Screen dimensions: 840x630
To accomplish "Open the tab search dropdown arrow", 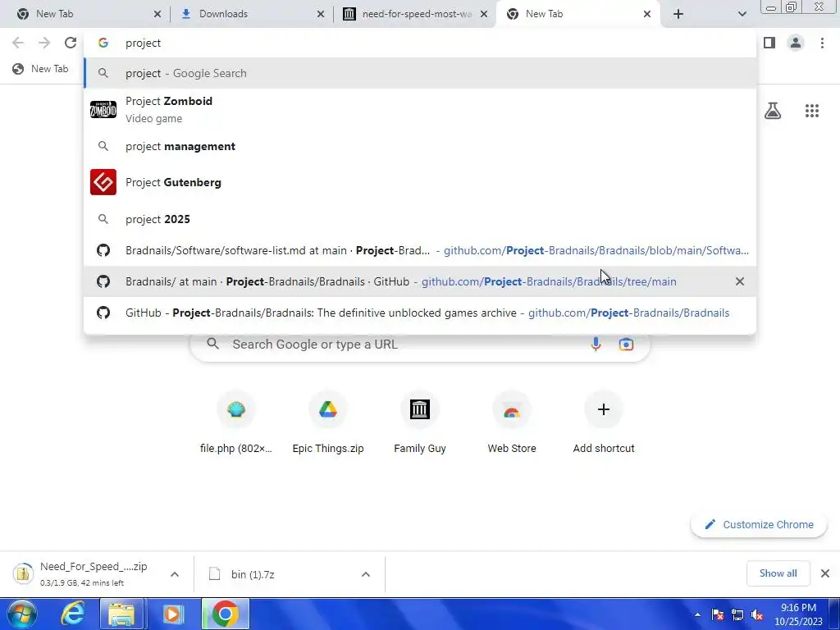I will tap(742, 14).
